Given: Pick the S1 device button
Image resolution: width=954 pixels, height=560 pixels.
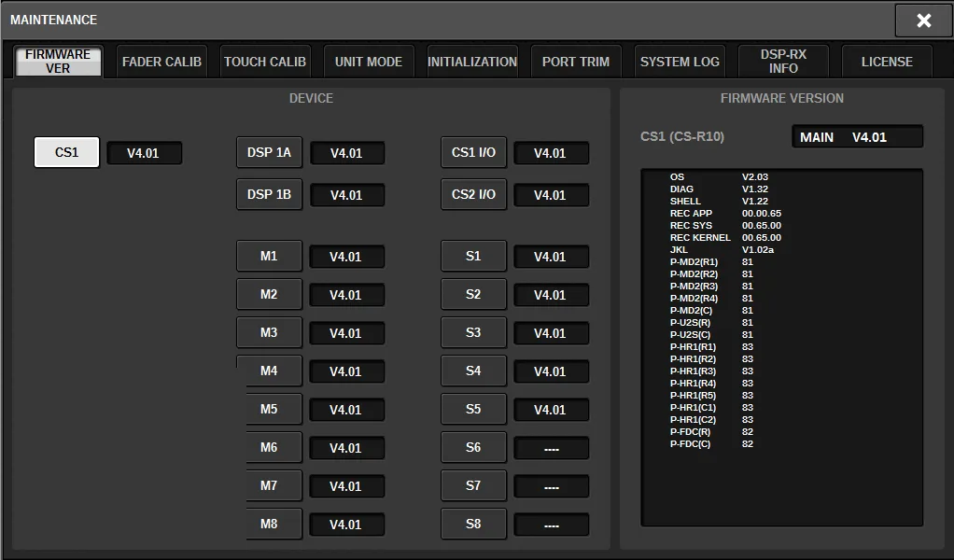Looking at the screenshot, I should pyautogui.click(x=473, y=256).
